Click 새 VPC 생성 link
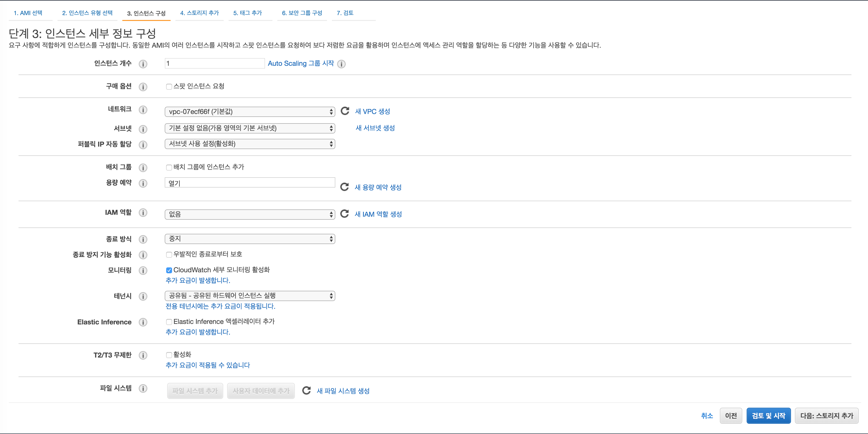Screen dimensions: 868x434 point(373,112)
